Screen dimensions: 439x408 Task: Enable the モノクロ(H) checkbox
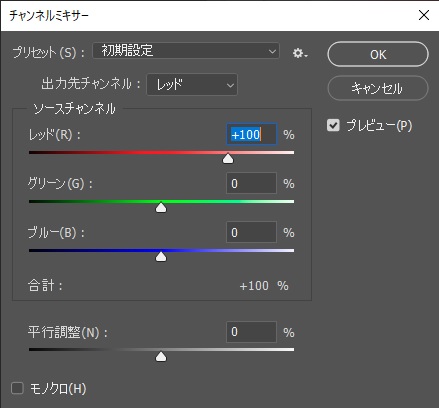[x=17, y=388]
